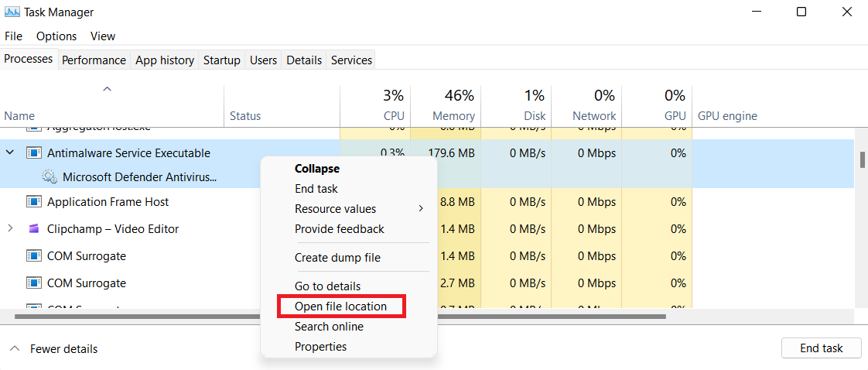
Task: Switch to the Performance tab
Action: pyautogui.click(x=94, y=60)
